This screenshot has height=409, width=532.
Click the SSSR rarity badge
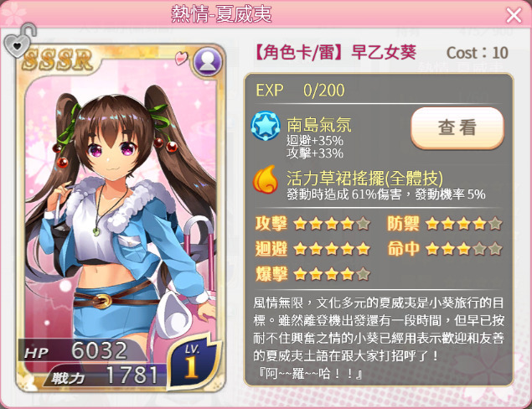tap(57, 60)
